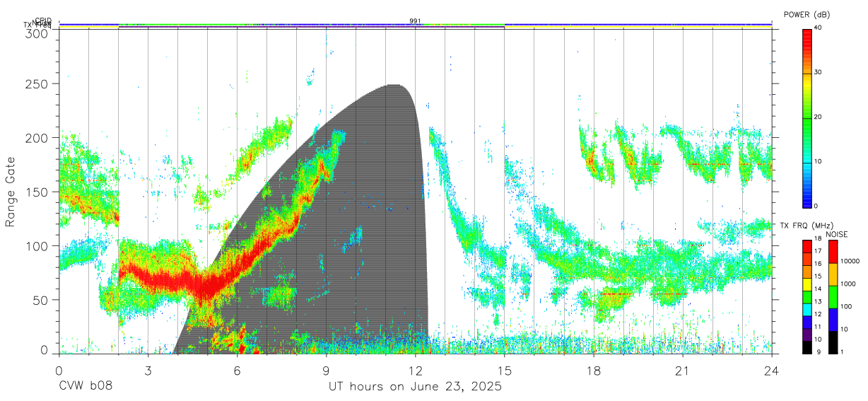Screen dimensions: 868x401
Task: Click the 'CVW b08' radar beam label
Action: (85, 387)
